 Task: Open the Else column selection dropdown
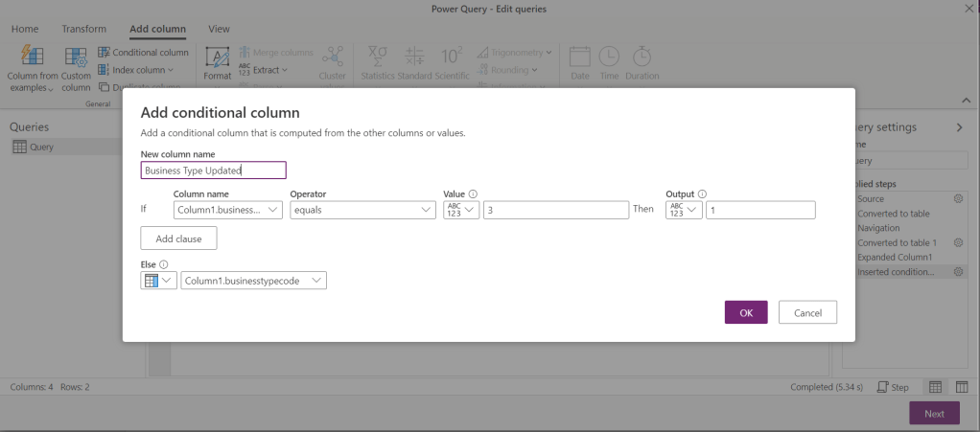(254, 281)
